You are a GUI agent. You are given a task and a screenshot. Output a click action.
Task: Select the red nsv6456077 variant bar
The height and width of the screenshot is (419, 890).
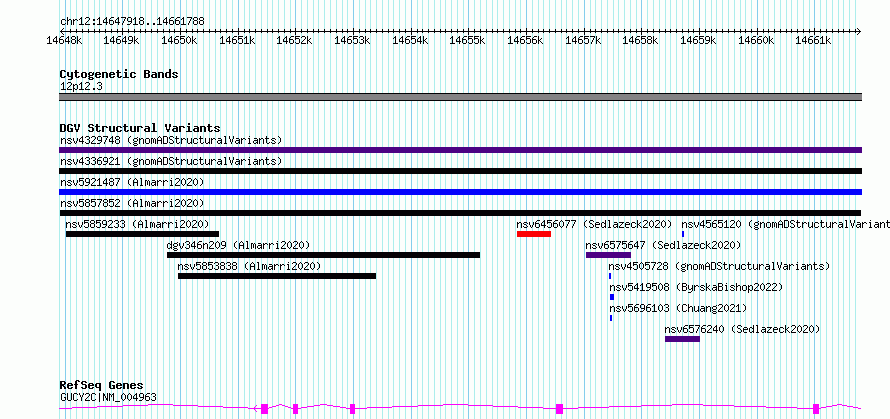coord(534,234)
